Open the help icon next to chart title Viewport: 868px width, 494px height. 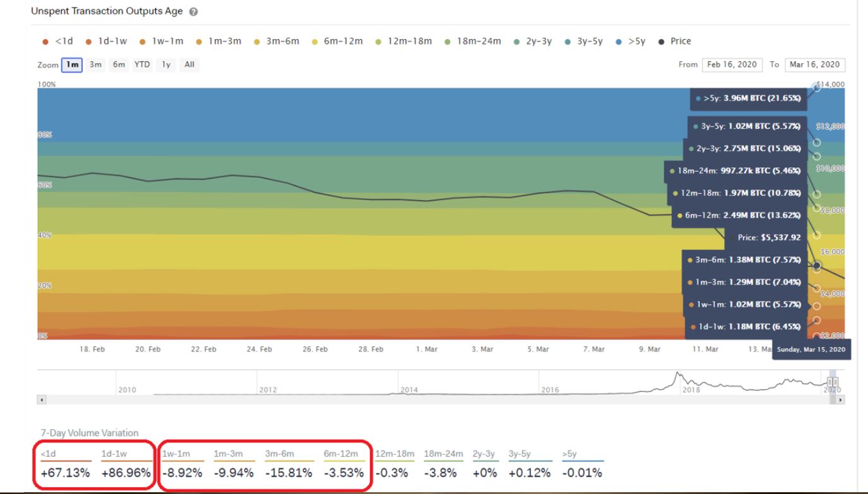click(x=193, y=13)
